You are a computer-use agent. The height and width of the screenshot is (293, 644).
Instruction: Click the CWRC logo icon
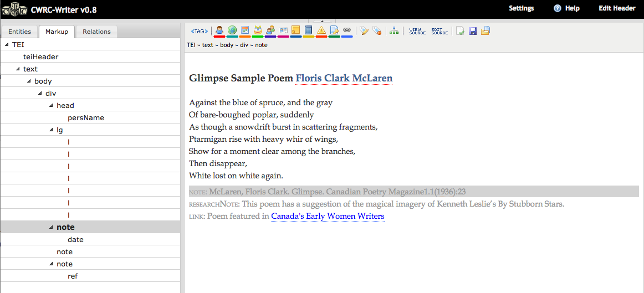[15, 9]
